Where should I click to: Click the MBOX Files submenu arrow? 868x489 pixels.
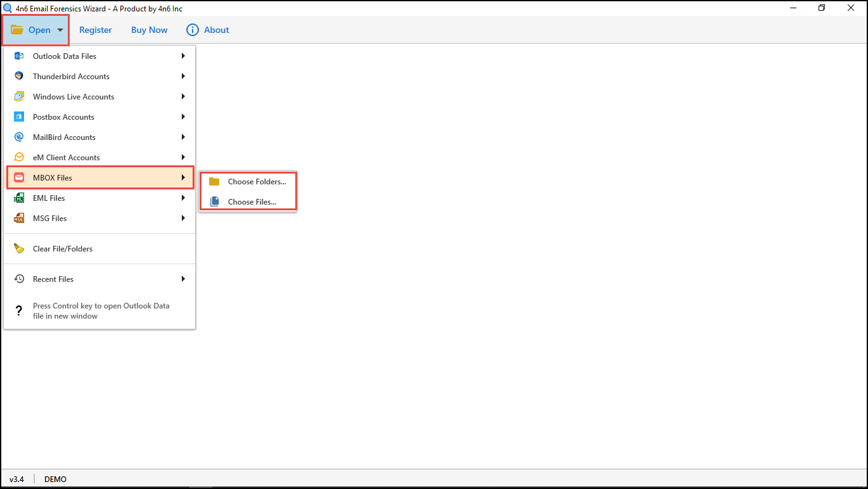(x=183, y=177)
